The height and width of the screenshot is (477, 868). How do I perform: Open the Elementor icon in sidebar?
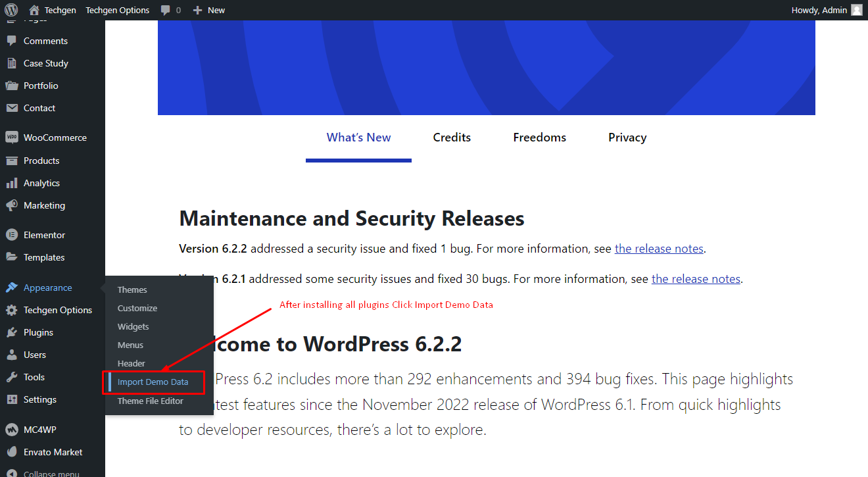click(x=11, y=235)
